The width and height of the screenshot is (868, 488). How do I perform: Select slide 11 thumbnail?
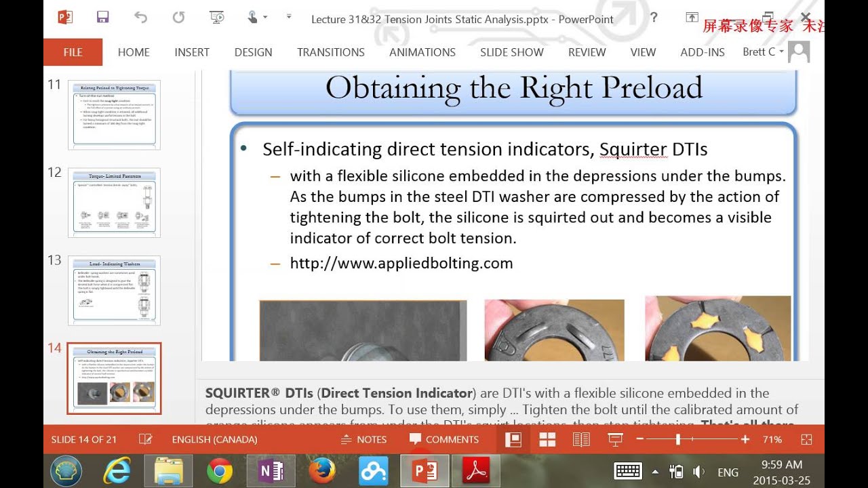114,115
